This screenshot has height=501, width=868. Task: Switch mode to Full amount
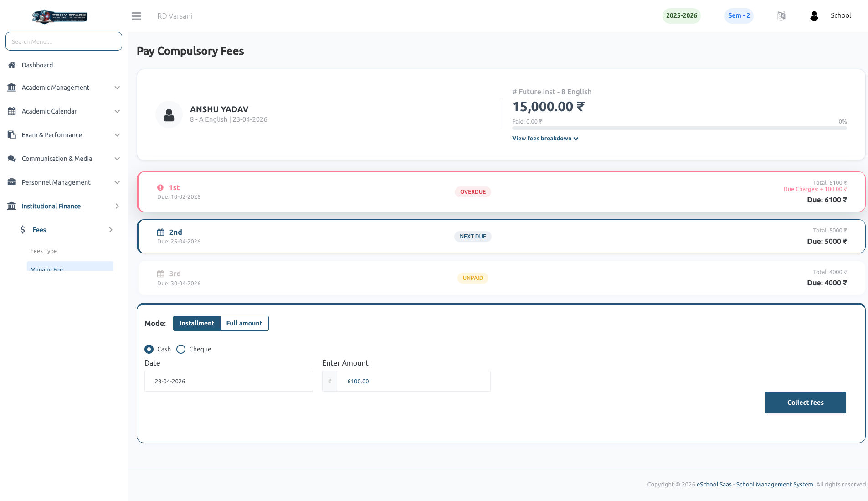pyautogui.click(x=244, y=323)
